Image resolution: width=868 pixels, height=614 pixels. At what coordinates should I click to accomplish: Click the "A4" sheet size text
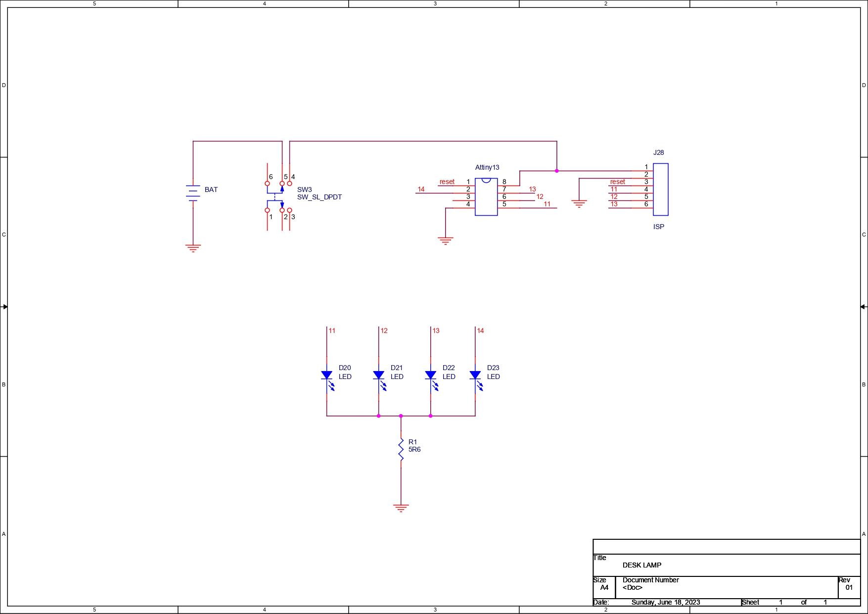pyautogui.click(x=604, y=587)
